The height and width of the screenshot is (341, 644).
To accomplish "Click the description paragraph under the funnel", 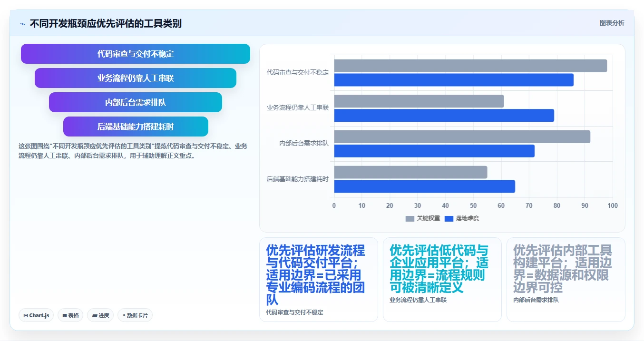I will click(x=133, y=151).
